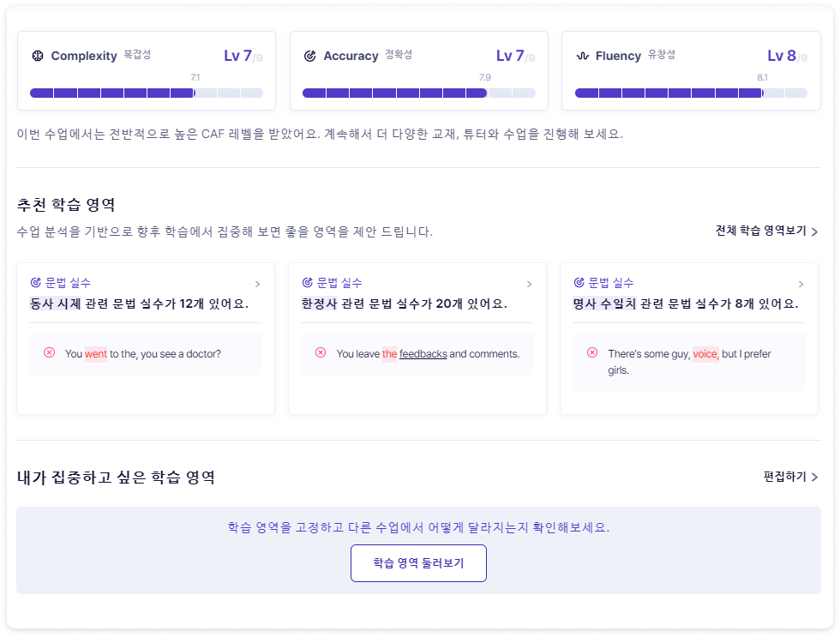Click 편집하기 link

click(x=790, y=477)
